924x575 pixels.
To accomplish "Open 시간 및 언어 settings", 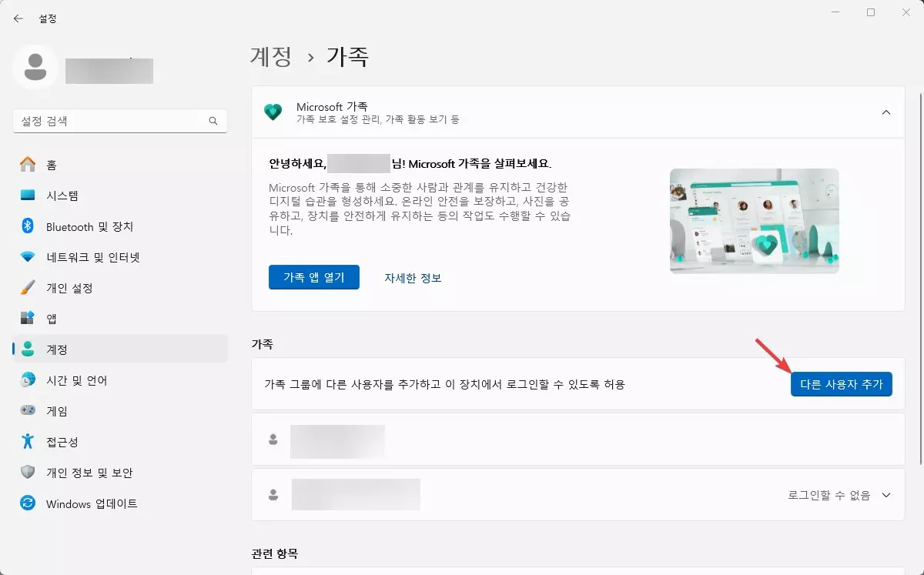I will click(x=77, y=380).
